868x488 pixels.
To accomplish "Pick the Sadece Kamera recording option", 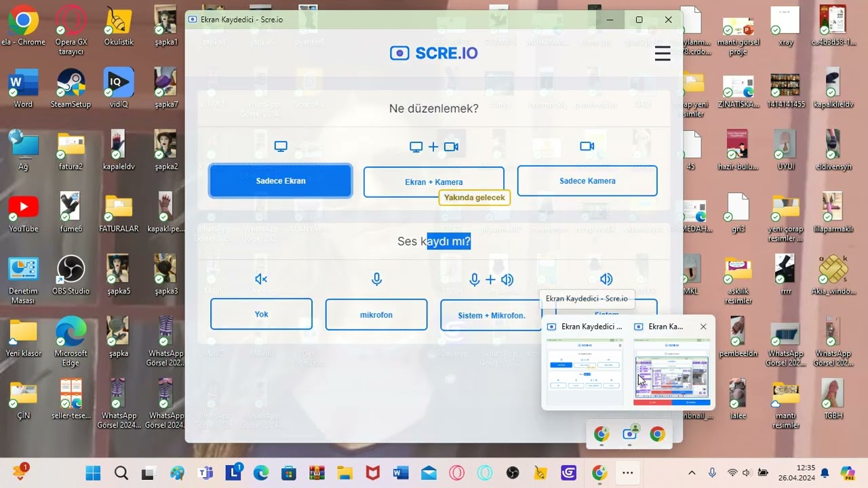I will click(x=587, y=181).
